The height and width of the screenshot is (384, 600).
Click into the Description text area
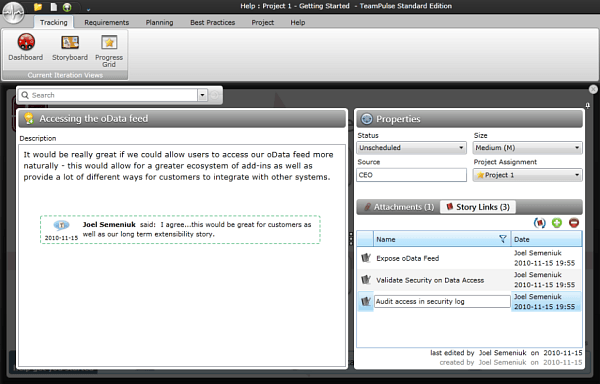coord(182,255)
